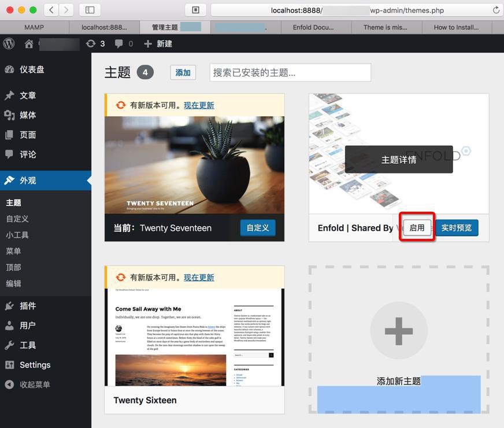Viewport: 504px width, 428px height.
Task: Visit site via home icon
Action: click(x=29, y=44)
